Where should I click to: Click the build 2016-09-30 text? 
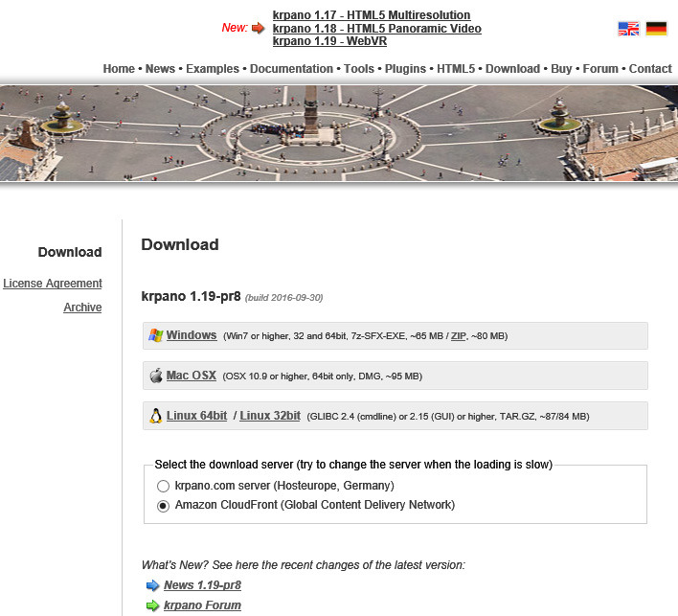[284, 298]
